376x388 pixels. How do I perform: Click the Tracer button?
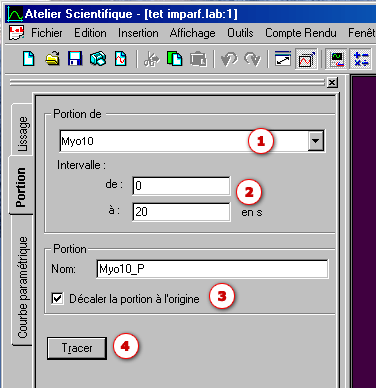77,348
